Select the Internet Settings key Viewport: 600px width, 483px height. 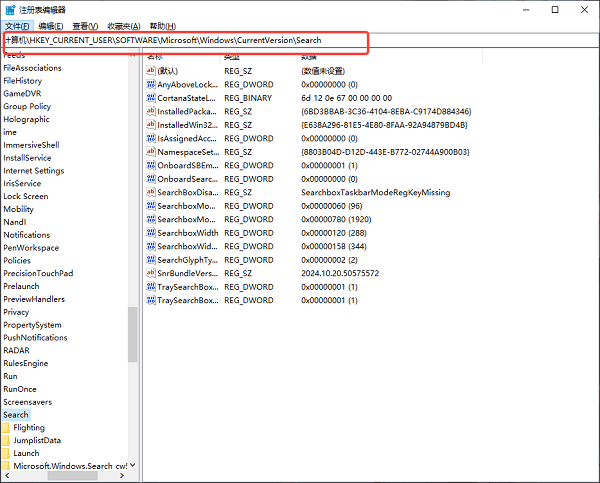tap(34, 171)
